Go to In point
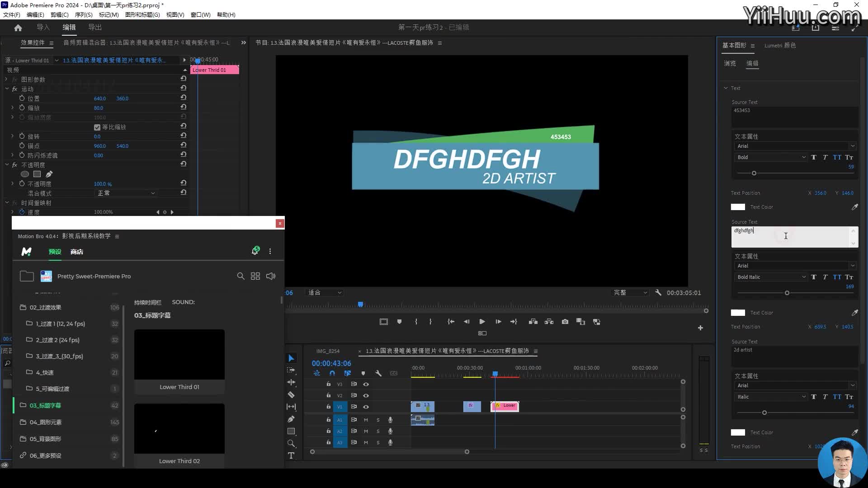Image resolution: width=868 pixels, height=488 pixels. pyautogui.click(x=451, y=322)
